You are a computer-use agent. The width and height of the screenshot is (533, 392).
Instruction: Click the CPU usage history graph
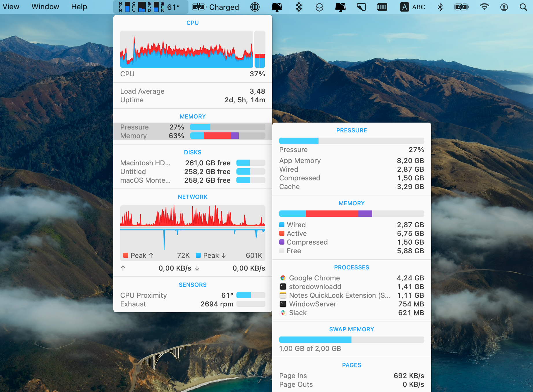(186, 49)
